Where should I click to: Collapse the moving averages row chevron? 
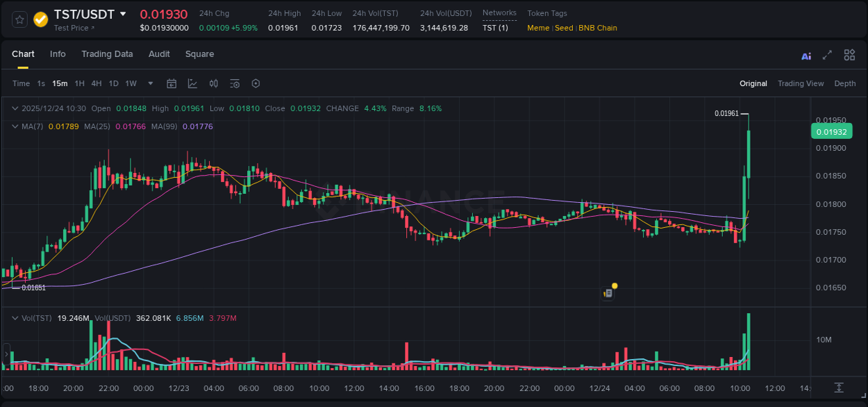tap(15, 126)
